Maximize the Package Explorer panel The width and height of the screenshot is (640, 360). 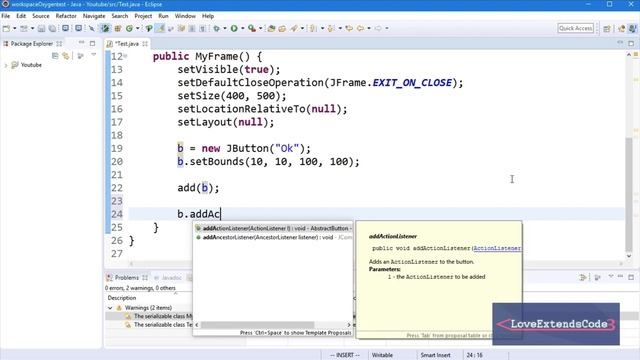93,43
